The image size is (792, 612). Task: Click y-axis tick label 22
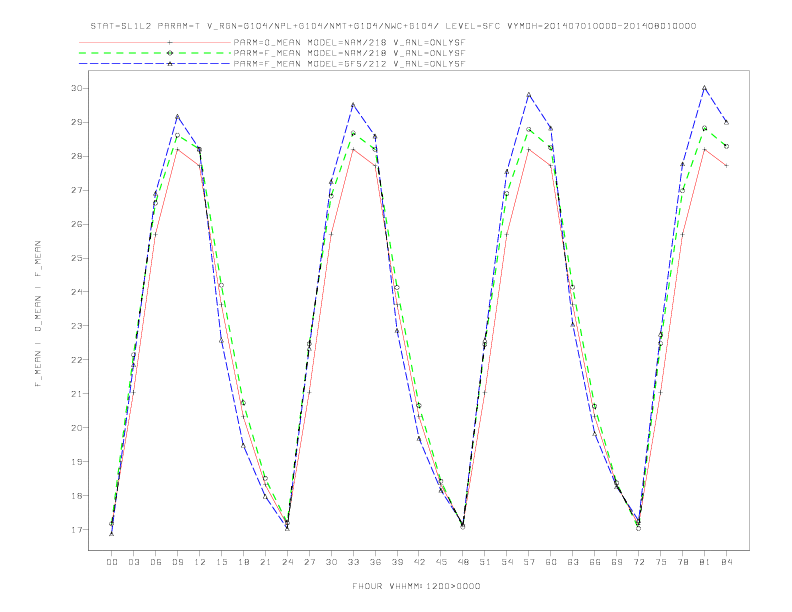click(77, 360)
